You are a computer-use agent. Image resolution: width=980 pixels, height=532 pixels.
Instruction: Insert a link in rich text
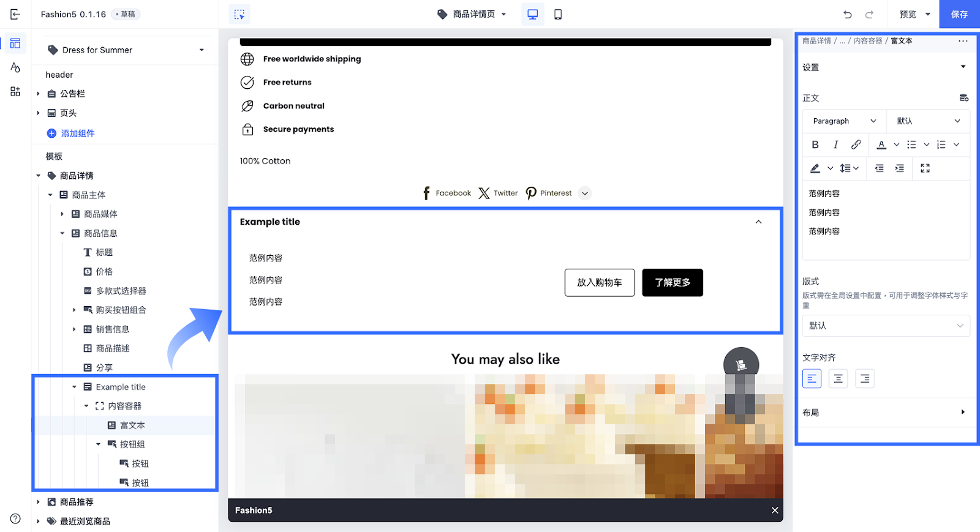pyautogui.click(x=856, y=144)
